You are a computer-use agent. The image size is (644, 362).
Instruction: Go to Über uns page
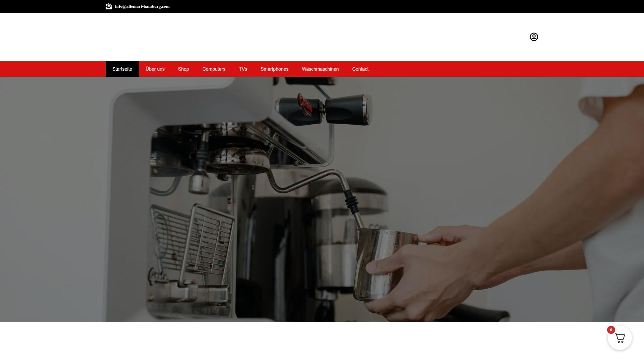pos(155,69)
